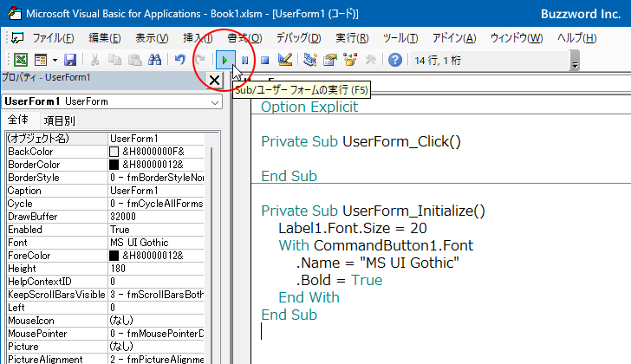This screenshot has height=364, width=631.
Task: Open the ウィンドウ(W) menu
Action: [x=517, y=38]
